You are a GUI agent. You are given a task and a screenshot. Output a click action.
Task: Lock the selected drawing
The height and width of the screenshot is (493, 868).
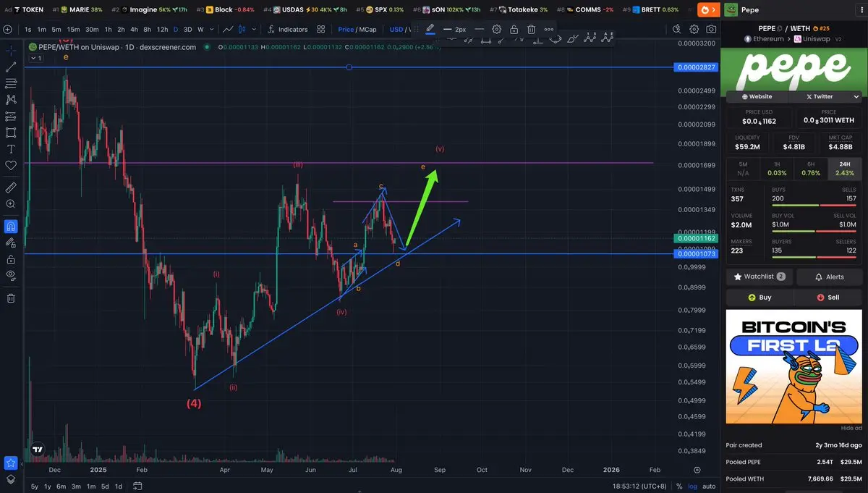[x=514, y=30]
